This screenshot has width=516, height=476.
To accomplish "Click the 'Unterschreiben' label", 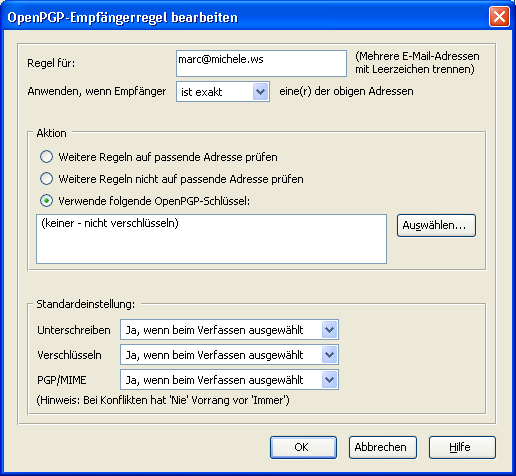I will pyautogui.click(x=74, y=330).
